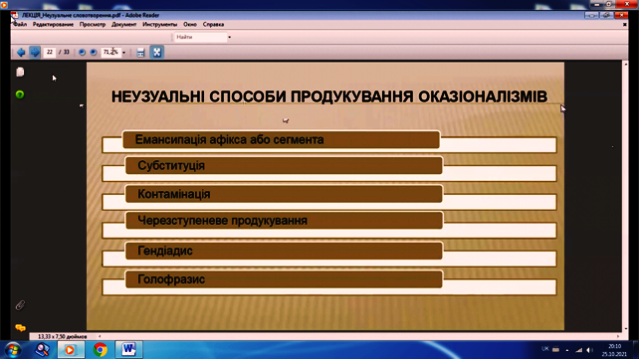Click the Найти search text field
The image size is (640, 360).
click(200, 37)
